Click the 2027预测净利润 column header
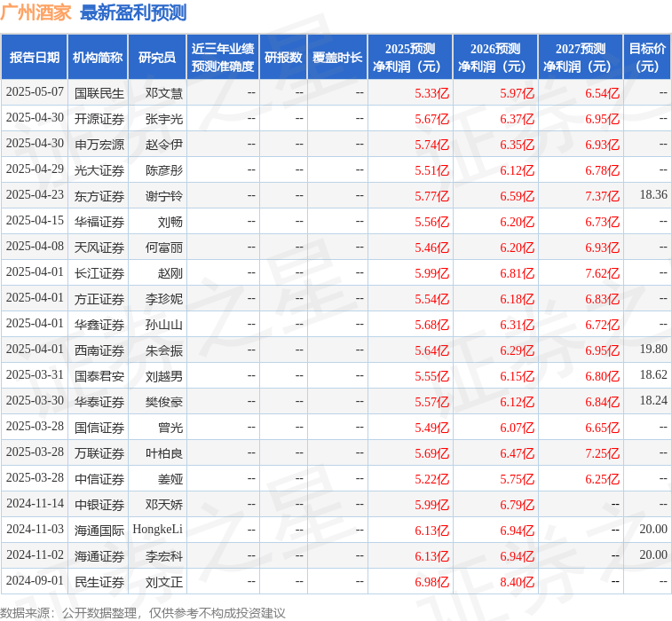This screenshot has width=672, height=621. (581, 57)
